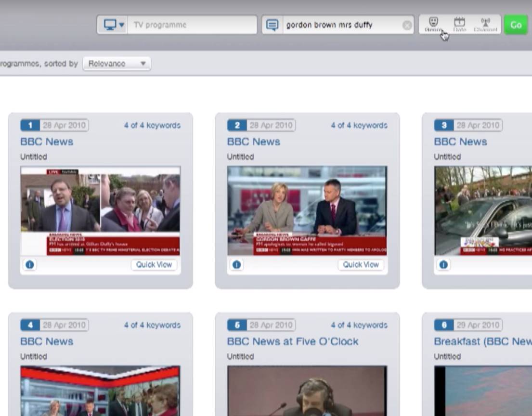532x416 pixels.
Task: Click the "Untitled" subtitle of result 1
Action: tap(34, 157)
